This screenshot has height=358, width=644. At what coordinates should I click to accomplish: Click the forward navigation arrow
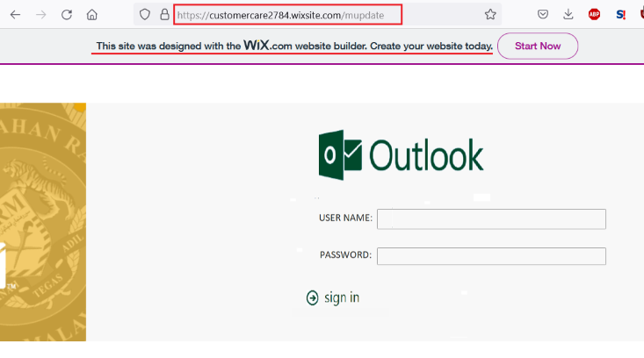[x=40, y=15]
